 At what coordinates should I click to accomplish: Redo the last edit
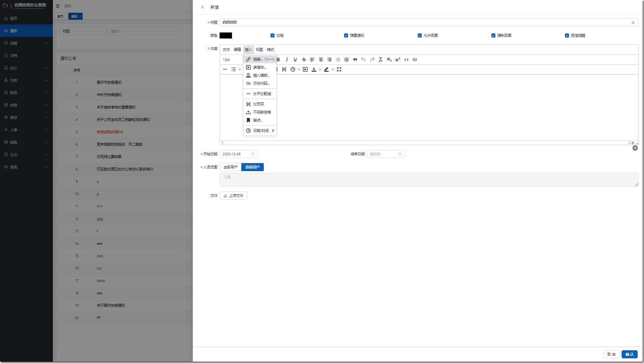tap(372, 60)
